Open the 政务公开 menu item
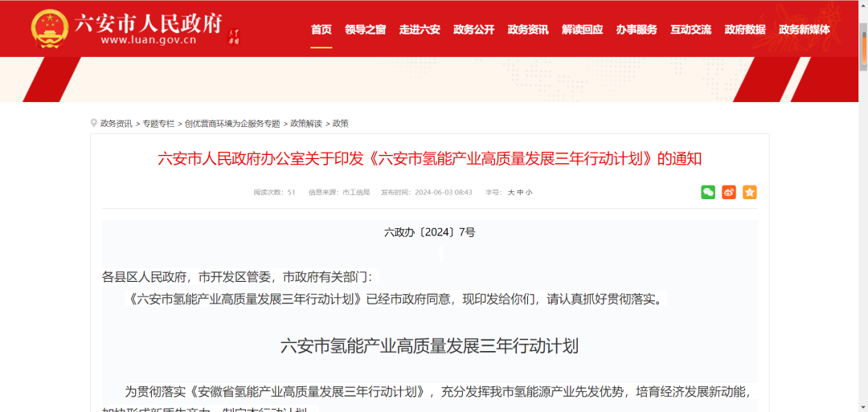The image size is (868, 412). (474, 30)
